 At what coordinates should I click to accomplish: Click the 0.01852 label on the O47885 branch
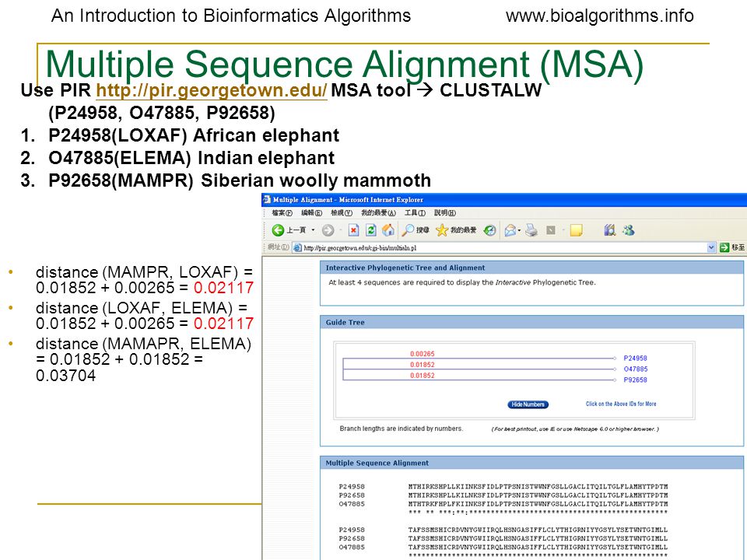coord(422,365)
